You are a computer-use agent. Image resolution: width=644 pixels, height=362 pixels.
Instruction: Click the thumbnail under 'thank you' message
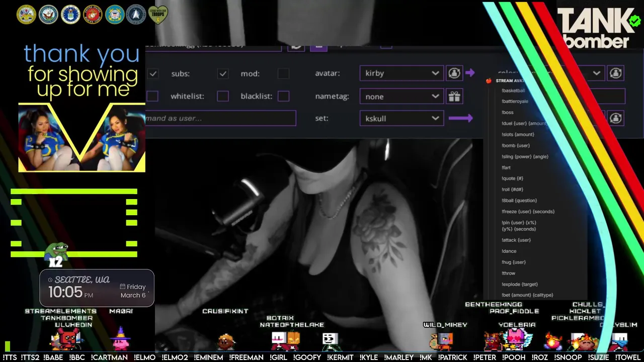[82, 137]
